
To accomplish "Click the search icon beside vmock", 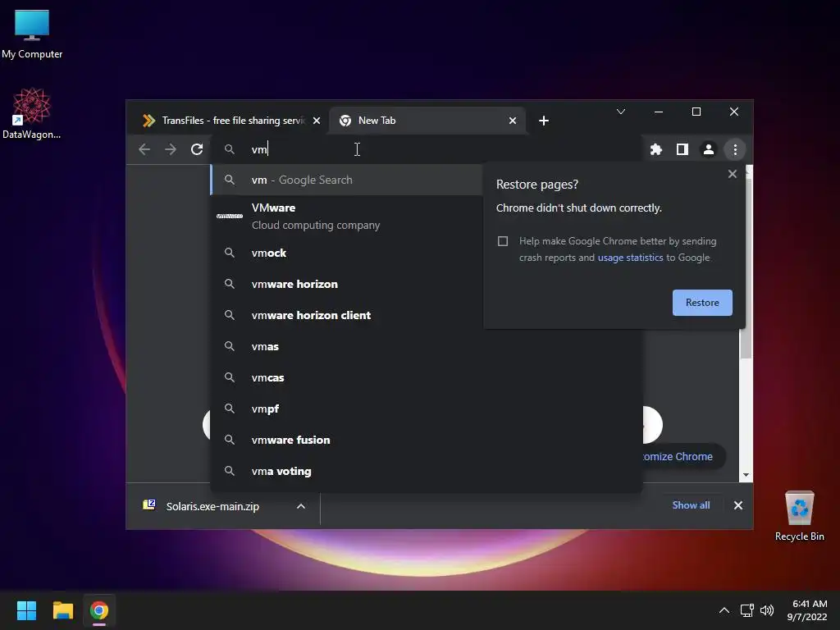I will (x=230, y=253).
